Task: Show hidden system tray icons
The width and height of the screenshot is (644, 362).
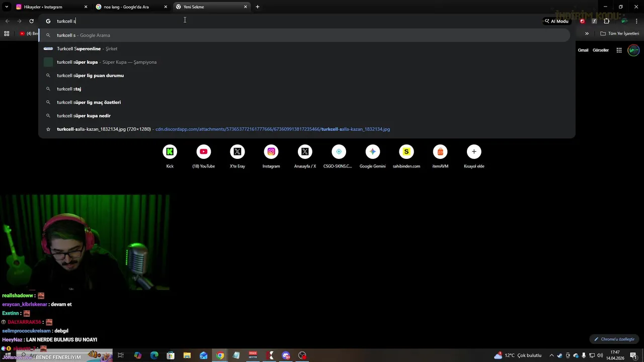Action: pos(551,355)
